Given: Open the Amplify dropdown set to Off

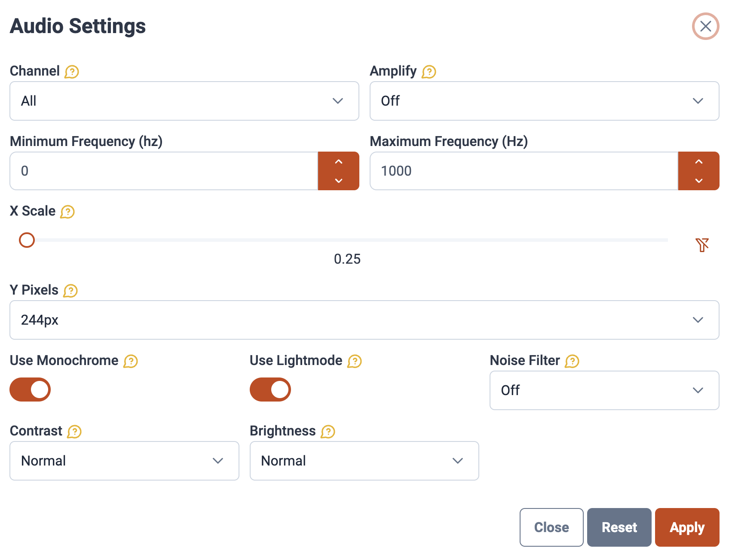Looking at the screenshot, I should tap(545, 101).
